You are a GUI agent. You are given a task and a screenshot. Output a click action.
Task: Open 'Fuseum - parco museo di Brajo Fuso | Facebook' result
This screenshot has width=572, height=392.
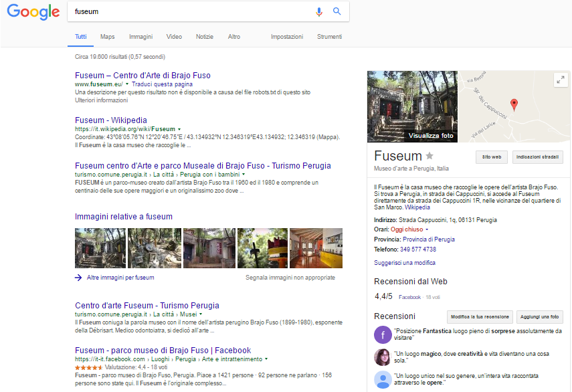163,351
